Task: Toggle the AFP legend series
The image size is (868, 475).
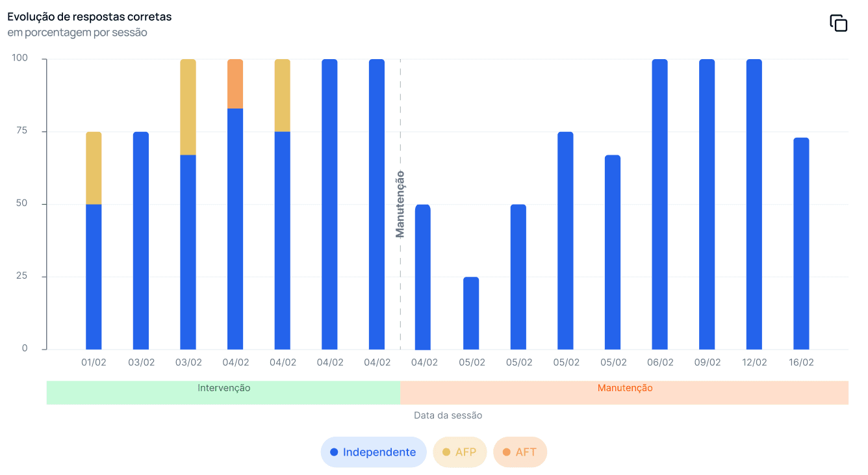Action: coord(460,452)
